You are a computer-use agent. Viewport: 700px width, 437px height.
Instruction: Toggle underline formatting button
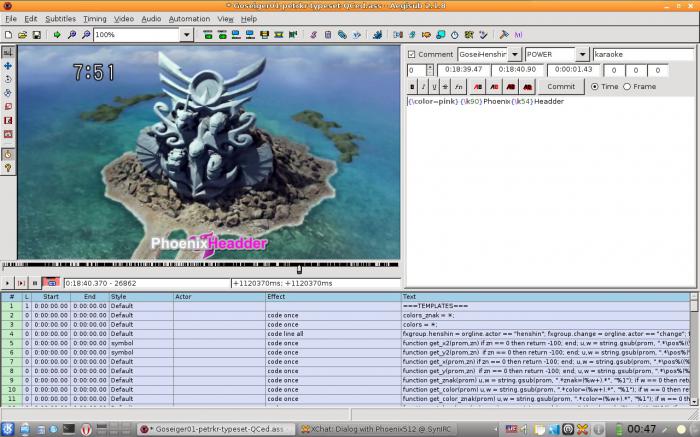click(x=434, y=87)
